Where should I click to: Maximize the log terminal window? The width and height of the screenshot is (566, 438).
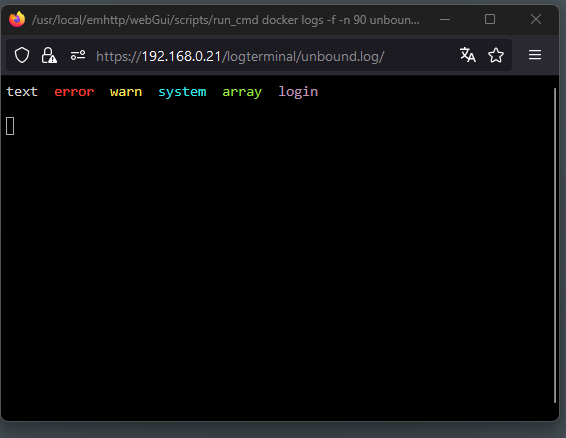tap(489, 19)
